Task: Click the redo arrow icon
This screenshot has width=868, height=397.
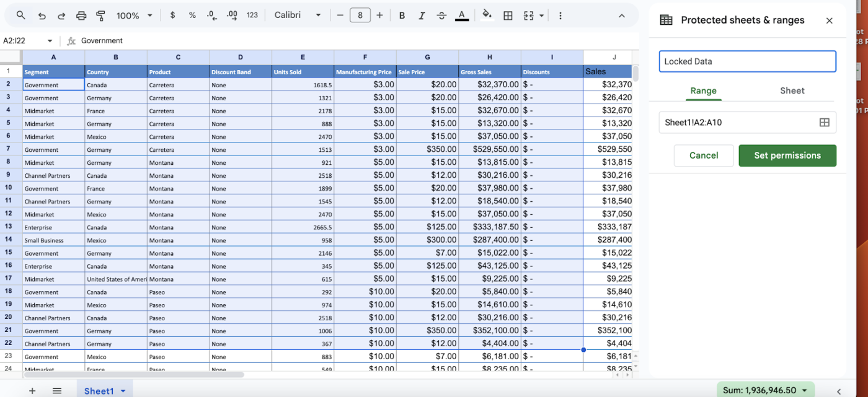Action: (x=61, y=15)
